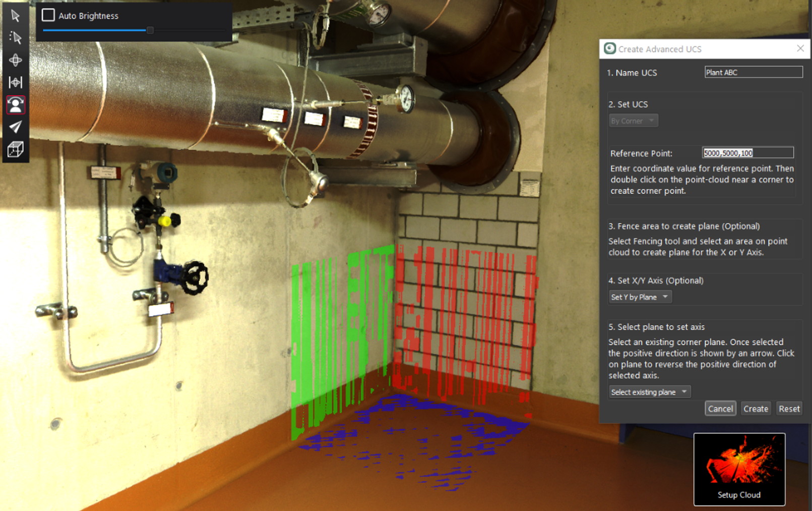Click the 3D bounding box cube icon
The image size is (812, 511).
(15, 149)
